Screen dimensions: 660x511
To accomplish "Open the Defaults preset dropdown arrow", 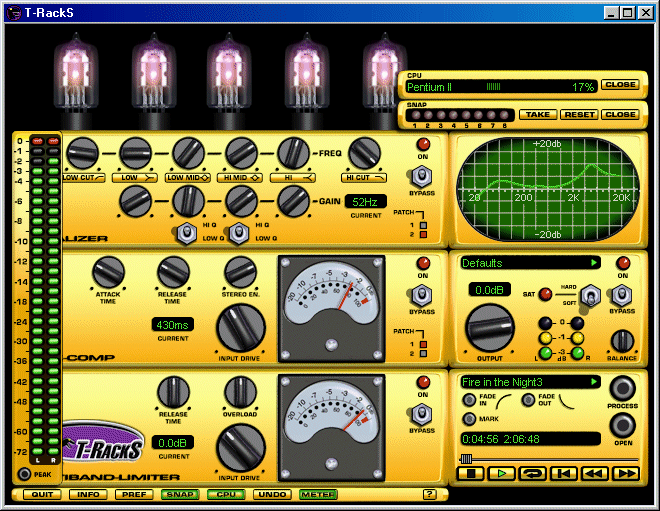I will (x=594, y=263).
